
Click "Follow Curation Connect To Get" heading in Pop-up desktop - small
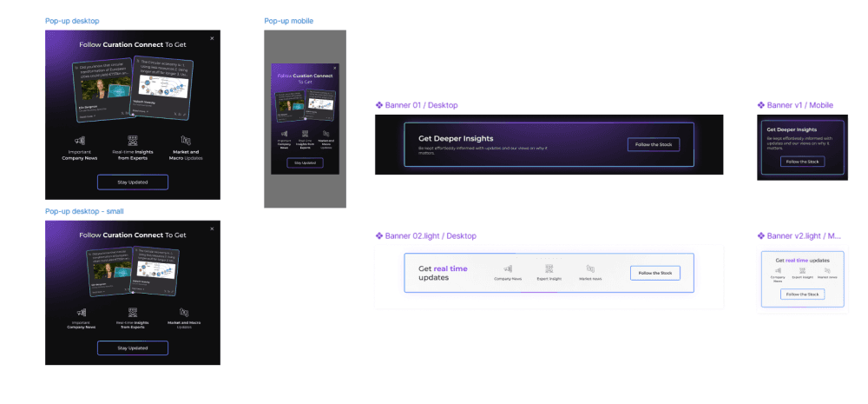pos(133,235)
